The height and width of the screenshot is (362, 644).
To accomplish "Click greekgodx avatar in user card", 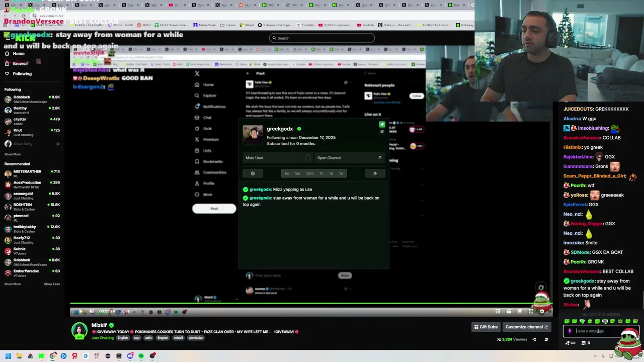I will (253, 135).
